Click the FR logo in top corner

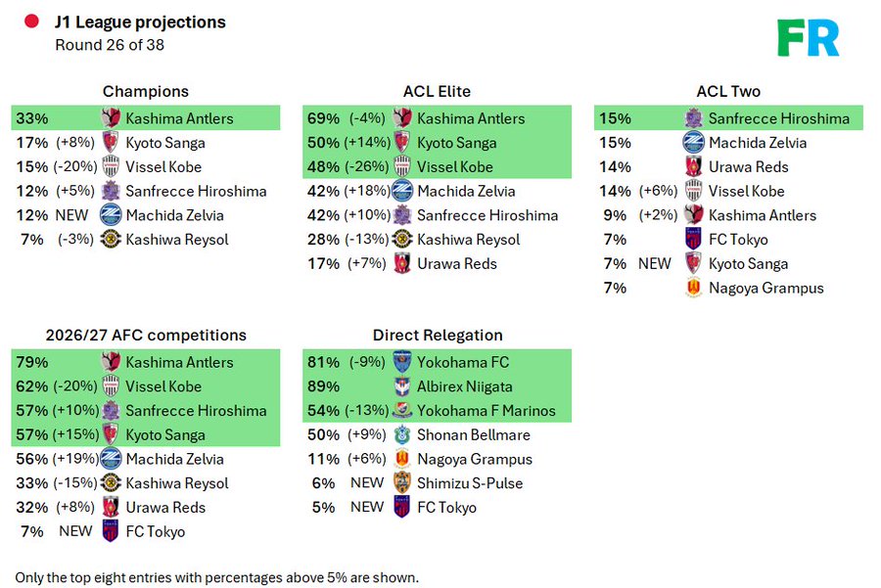click(x=808, y=38)
